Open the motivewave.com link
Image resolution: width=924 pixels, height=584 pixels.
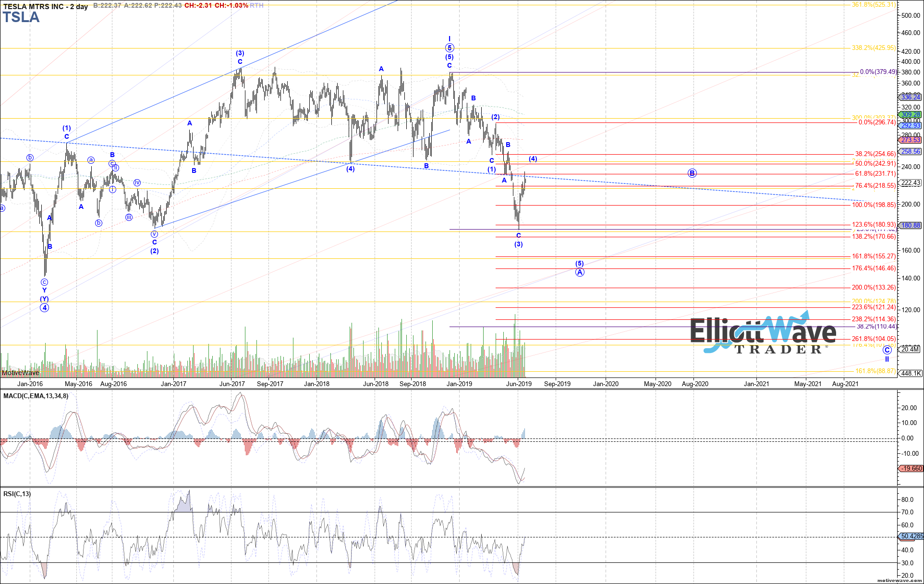[x=900, y=581]
